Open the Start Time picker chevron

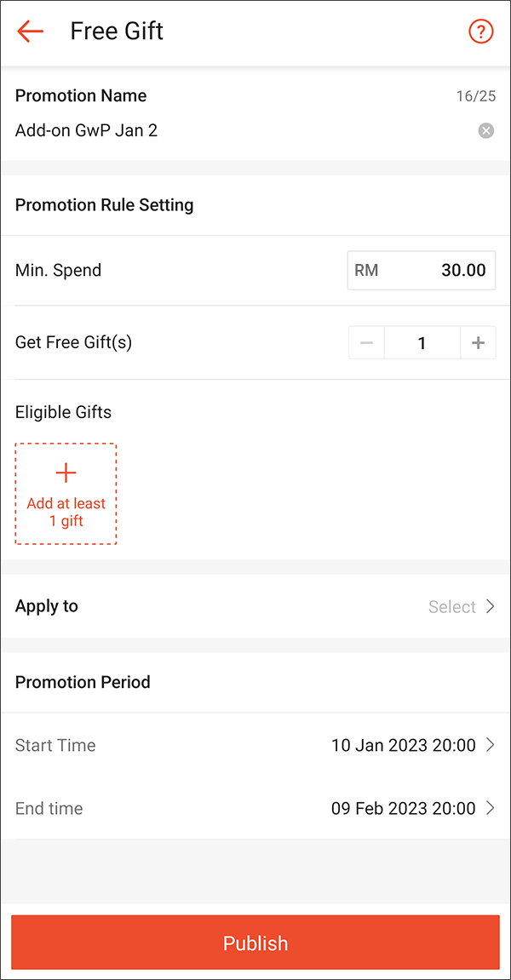point(491,745)
